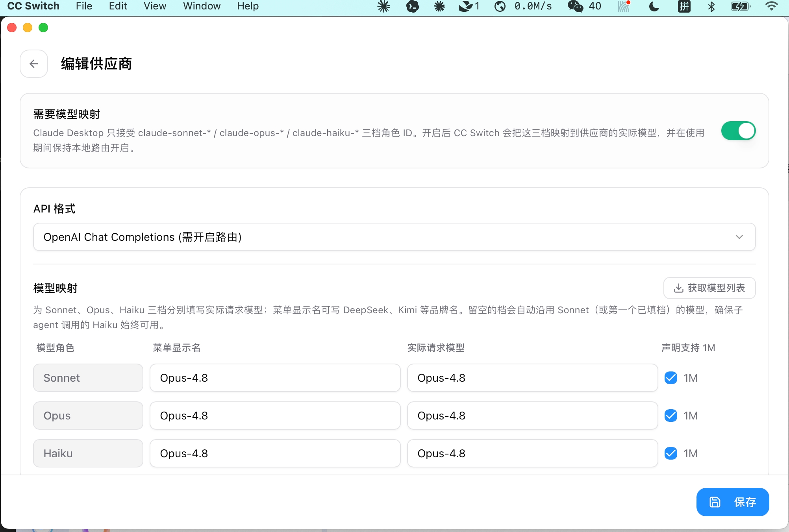
Task: Click the bird icon with badge 1
Action: [x=469, y=6]
